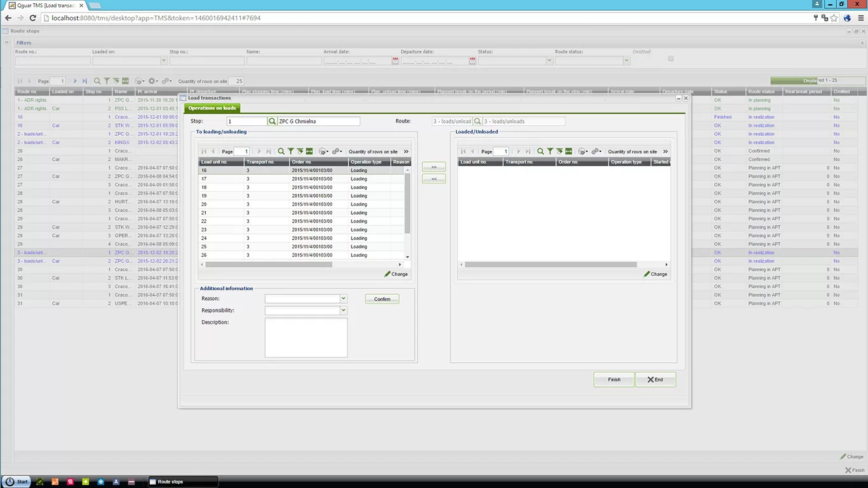
Task: Switch to the Route stops taskbar window
Action: [183, 482]
